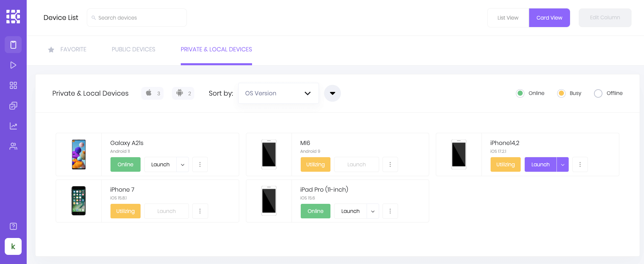Image resolution: width=644 pixels, height=264 pixels.
Task: Click the 'Android 9' version text
Action: pyautogui.click(x=310, y=151)
